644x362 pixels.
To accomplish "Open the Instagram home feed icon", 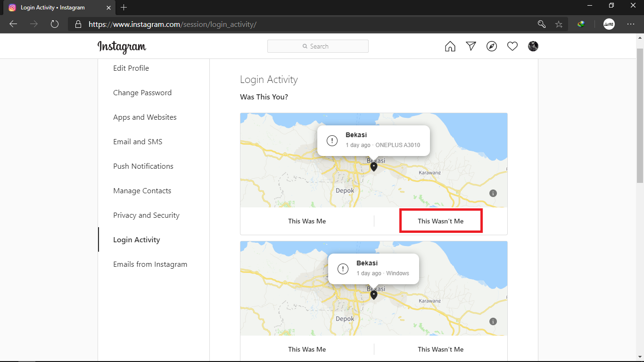I will pyautogui.click(x=450, y=46).
